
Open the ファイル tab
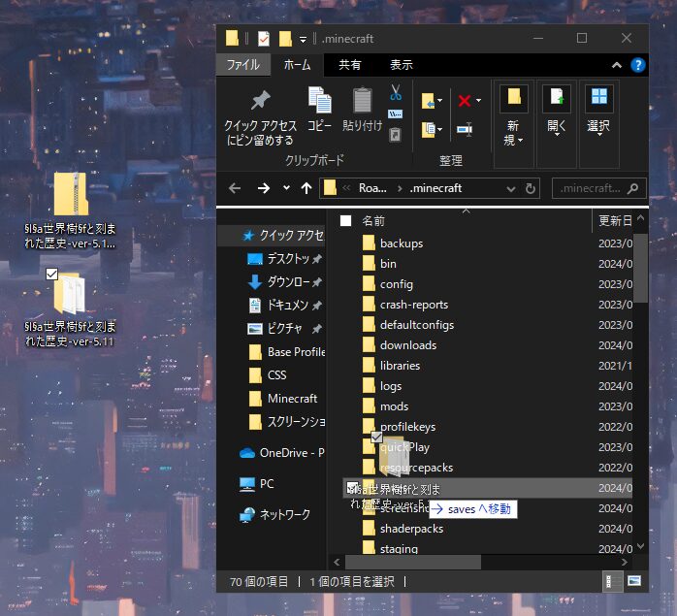coord(243,65)
